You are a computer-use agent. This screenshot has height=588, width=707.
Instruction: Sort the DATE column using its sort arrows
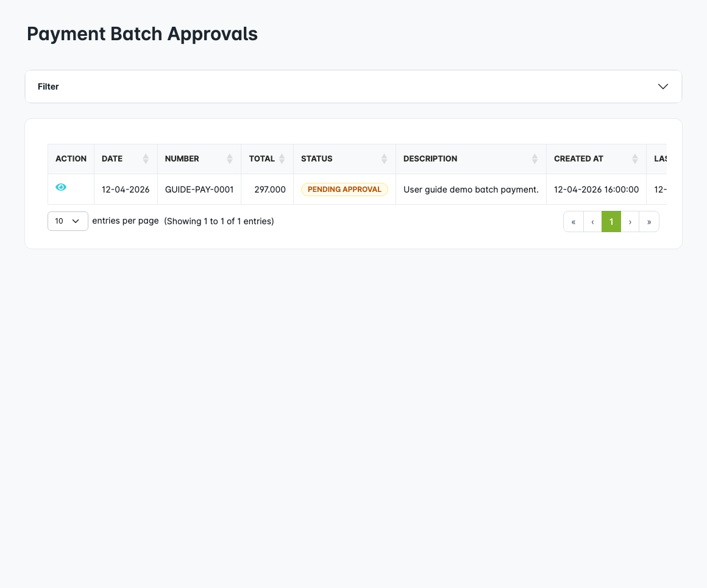point(146,158)
